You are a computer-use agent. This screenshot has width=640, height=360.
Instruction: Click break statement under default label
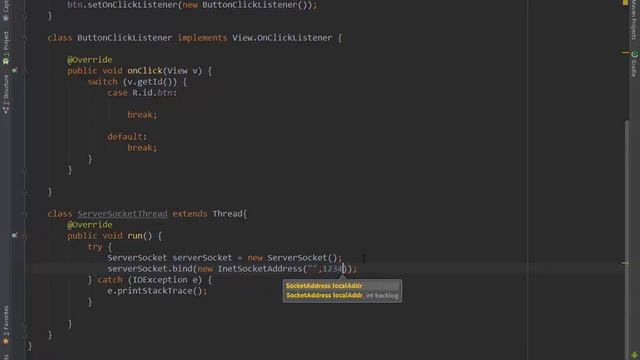tap(142, 147)
